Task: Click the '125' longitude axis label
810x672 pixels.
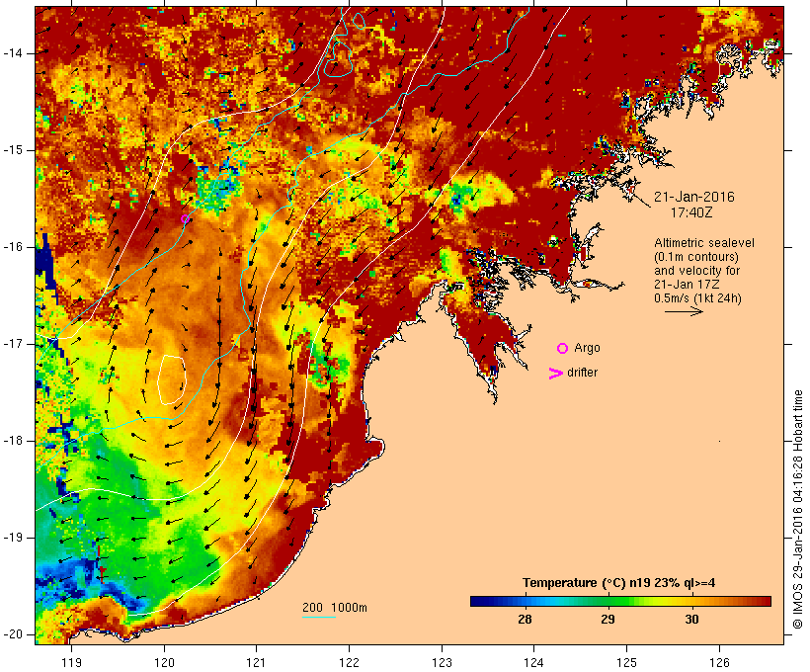Action: coord(626,662)
